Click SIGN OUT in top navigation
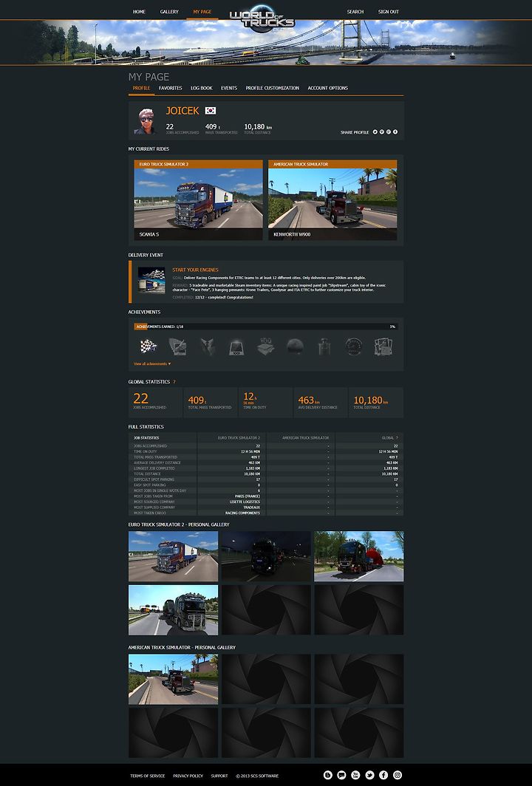Viewport: 532px width, 786px height. click(x=389, y=12)
